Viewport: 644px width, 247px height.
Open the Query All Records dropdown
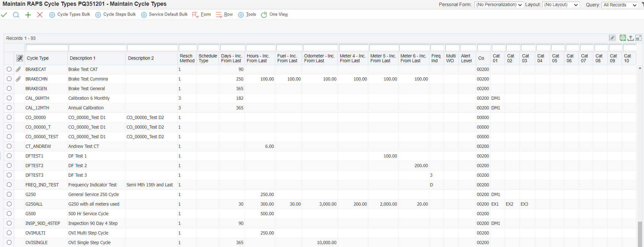click(x=620, y=5)
